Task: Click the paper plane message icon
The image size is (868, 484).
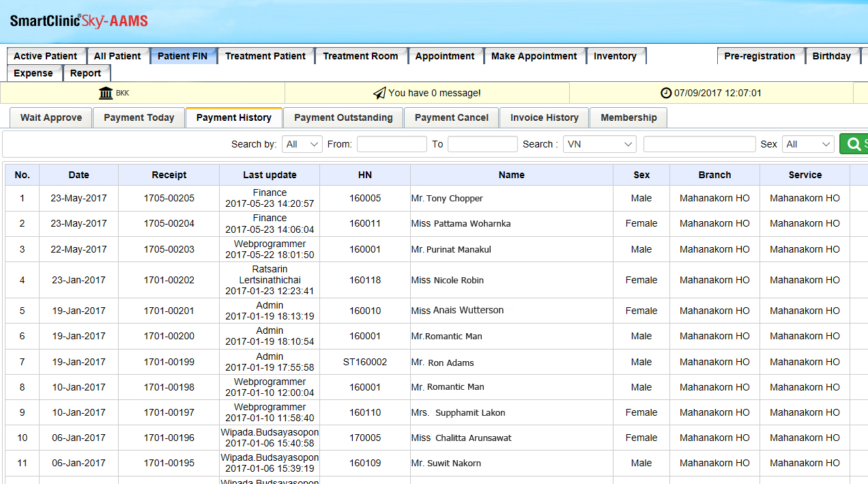Action: (x=379, y=93)
